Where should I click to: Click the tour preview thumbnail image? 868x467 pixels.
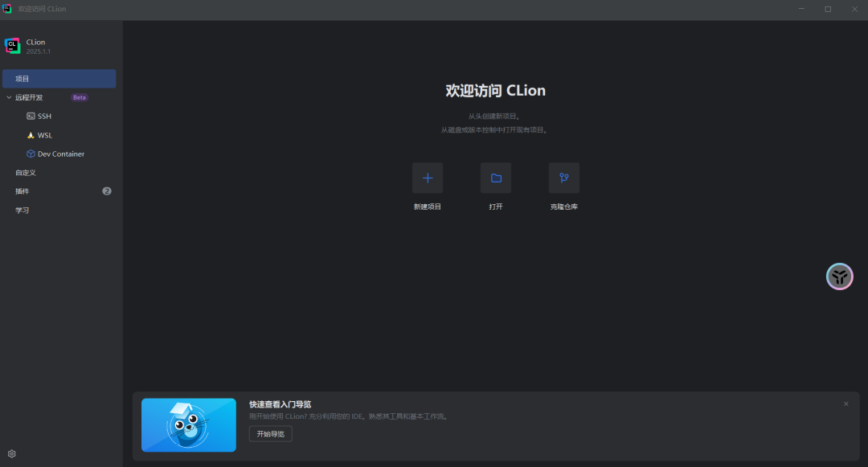188,425
